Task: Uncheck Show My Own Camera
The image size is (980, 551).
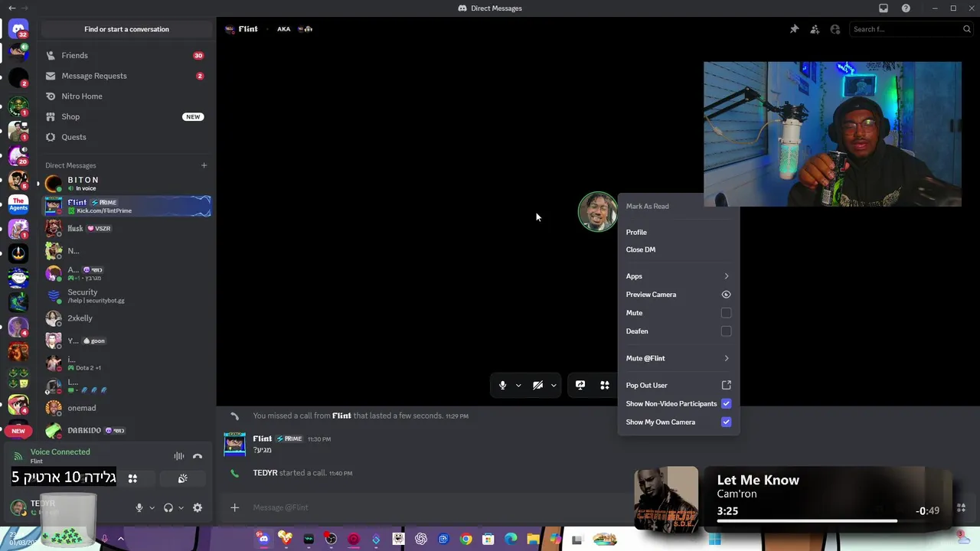Action: pyautogui.click(x=726, y=422)
